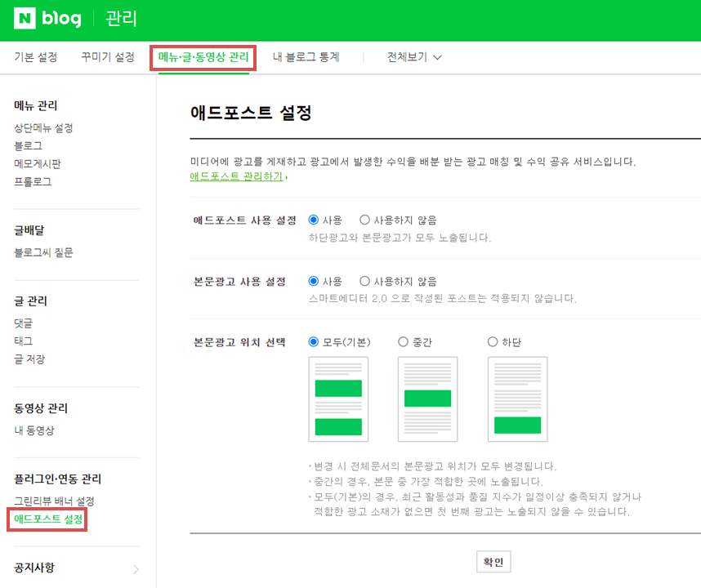
Task: Click the 관리 header title
Action: tap(121, 18)
